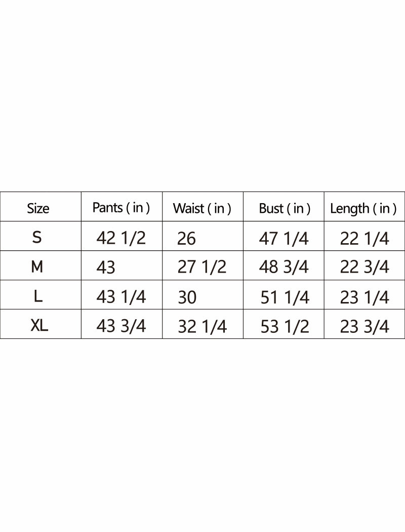Select waist value 30 for size L
405x532 pixels.
pyautogui.click(x=187, y=297)
